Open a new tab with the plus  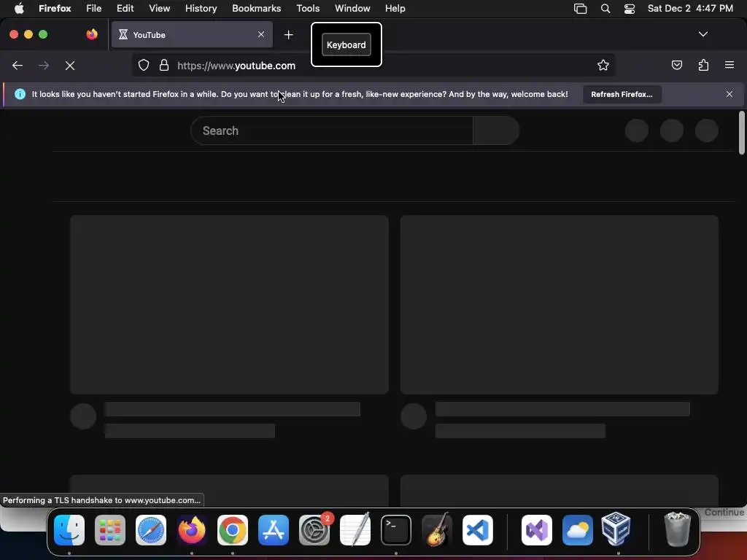pyautogui.click(x=288, y=35)
